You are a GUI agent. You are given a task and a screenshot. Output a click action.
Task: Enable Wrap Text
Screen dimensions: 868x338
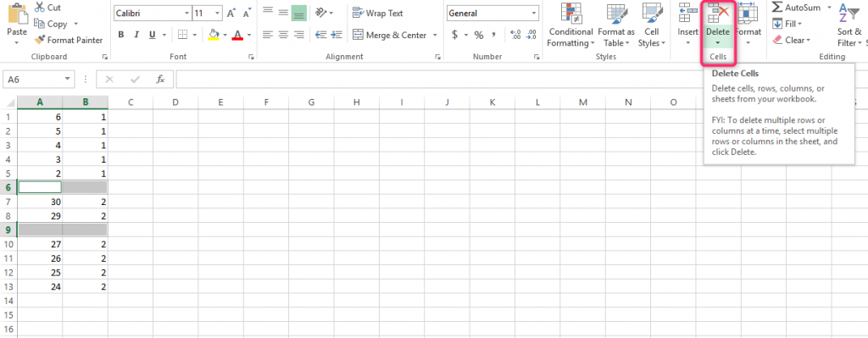coord(377,13)
